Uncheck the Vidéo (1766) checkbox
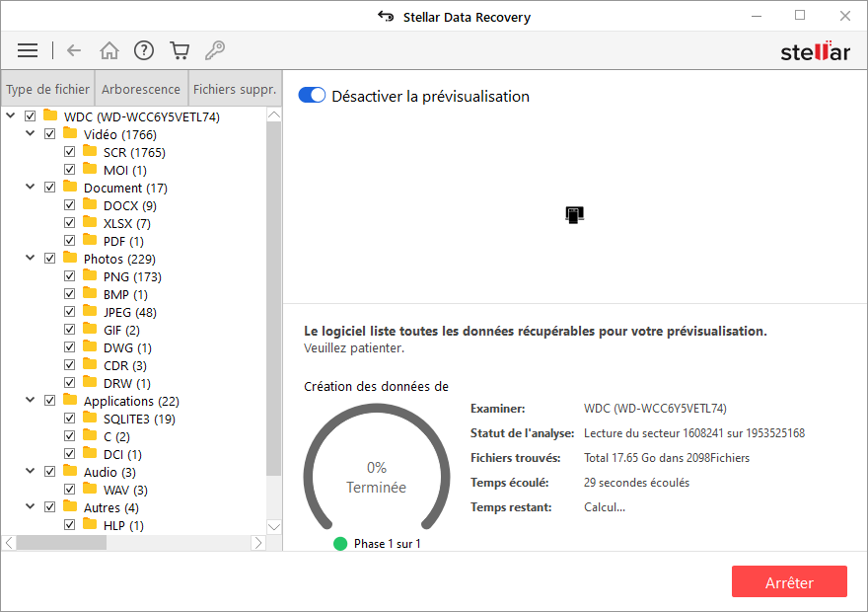 (50, 134)
